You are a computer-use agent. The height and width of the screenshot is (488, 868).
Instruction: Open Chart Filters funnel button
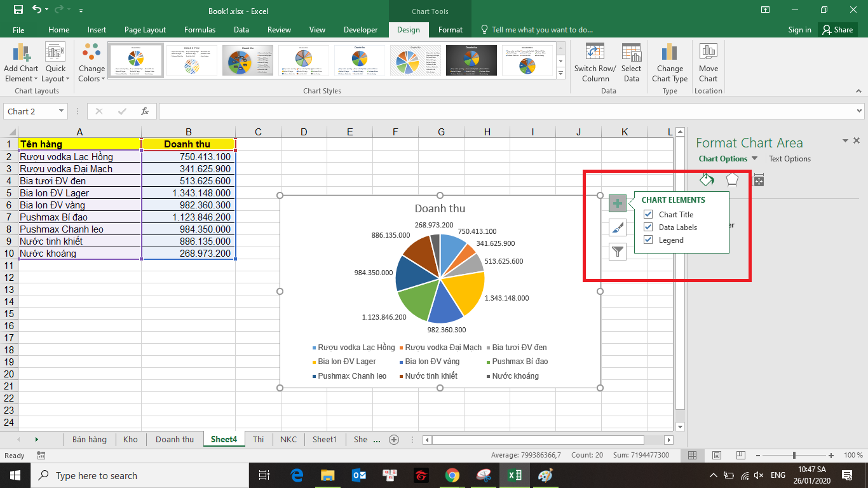[x=617, y=252]
